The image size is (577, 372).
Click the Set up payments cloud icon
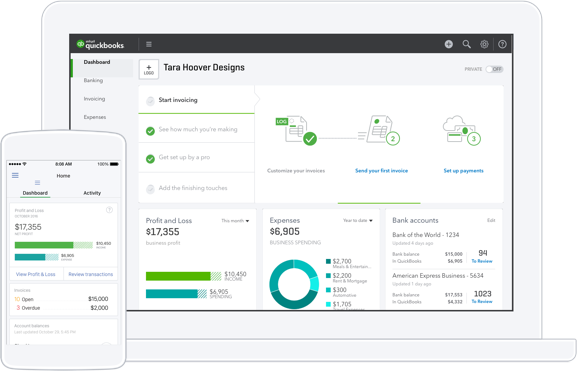461,130
